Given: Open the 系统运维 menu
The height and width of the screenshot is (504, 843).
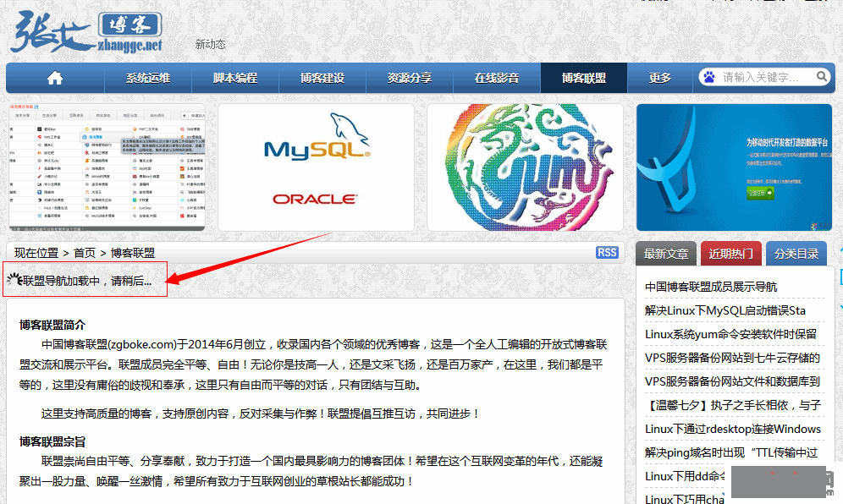Looking at the screenshot, I should (x=148, y=78).
